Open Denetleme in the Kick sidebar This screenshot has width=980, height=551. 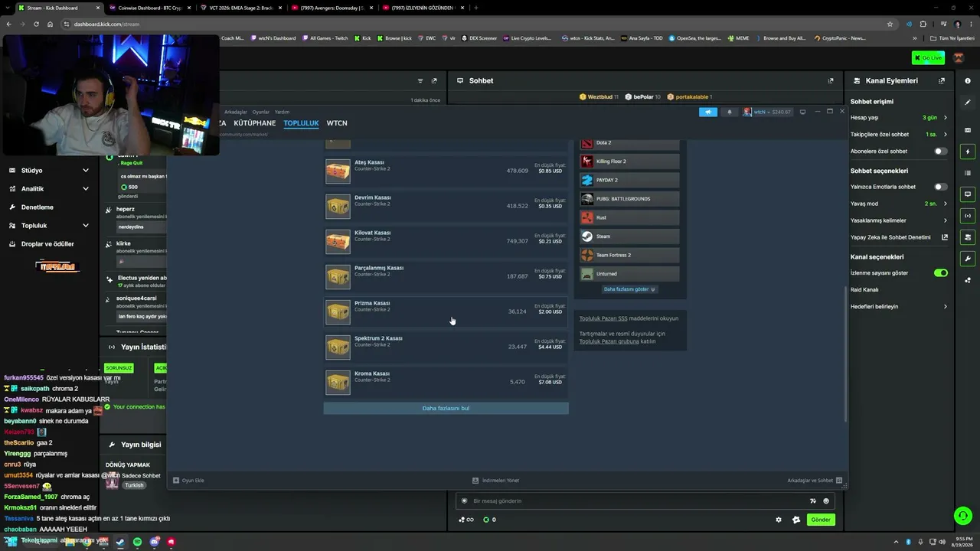pos(49,207)
